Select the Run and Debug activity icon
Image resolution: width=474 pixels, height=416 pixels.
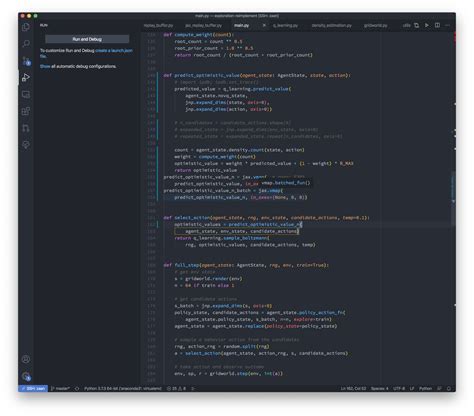(26, 78)
